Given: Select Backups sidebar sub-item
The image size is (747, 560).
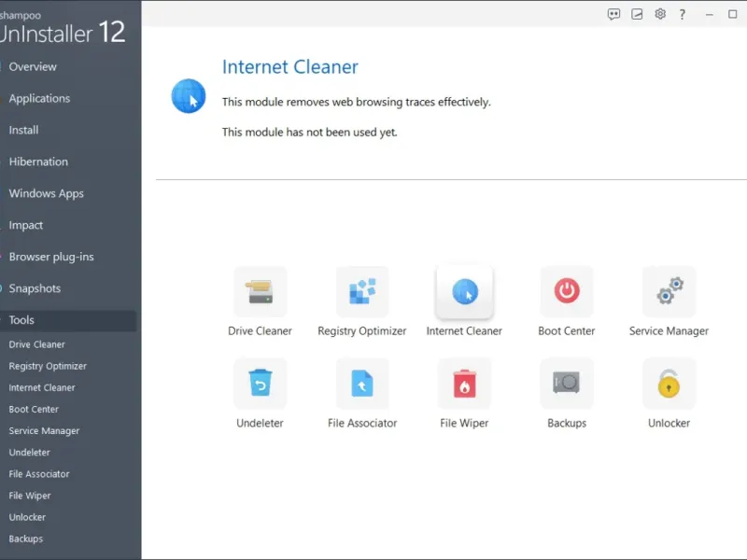Looking at the screenshot, I should (x=26, y=539).
